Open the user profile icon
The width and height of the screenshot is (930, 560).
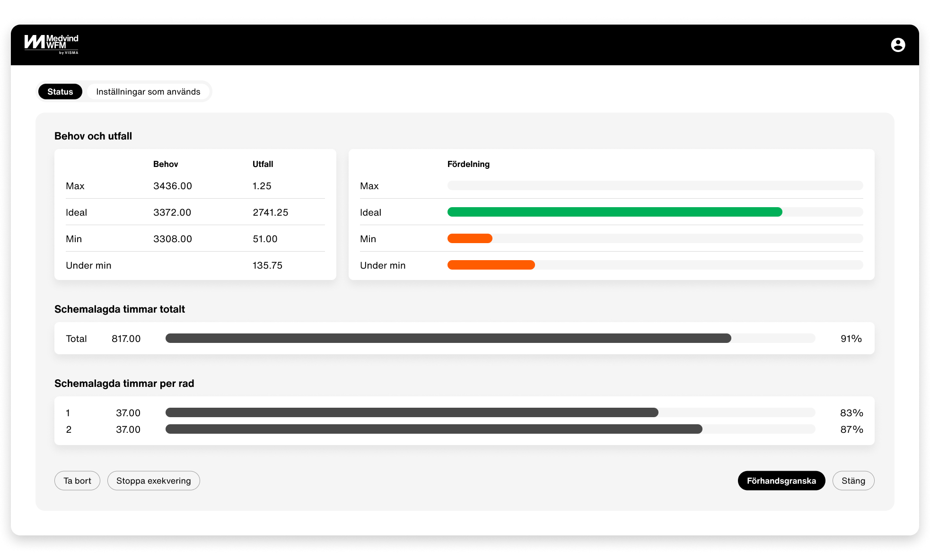pyautogui.click(x=897, y=45)
